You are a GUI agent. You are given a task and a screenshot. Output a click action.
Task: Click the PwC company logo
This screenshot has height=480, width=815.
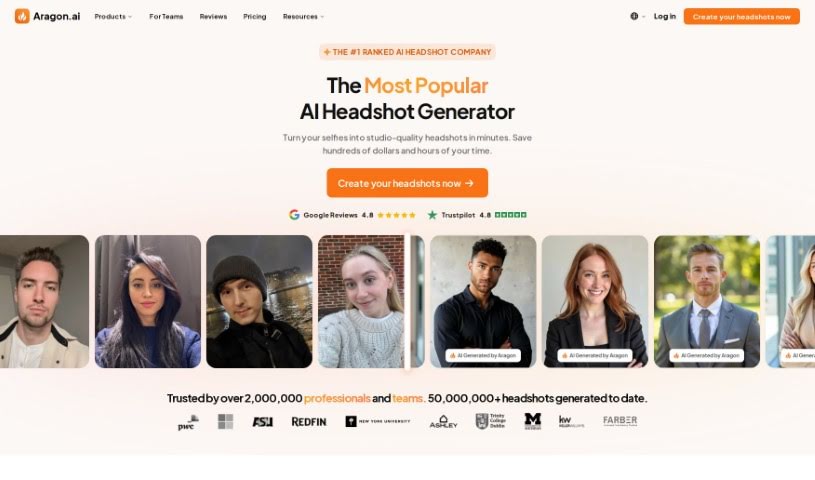pyautogui.click(x=188, y=422)
